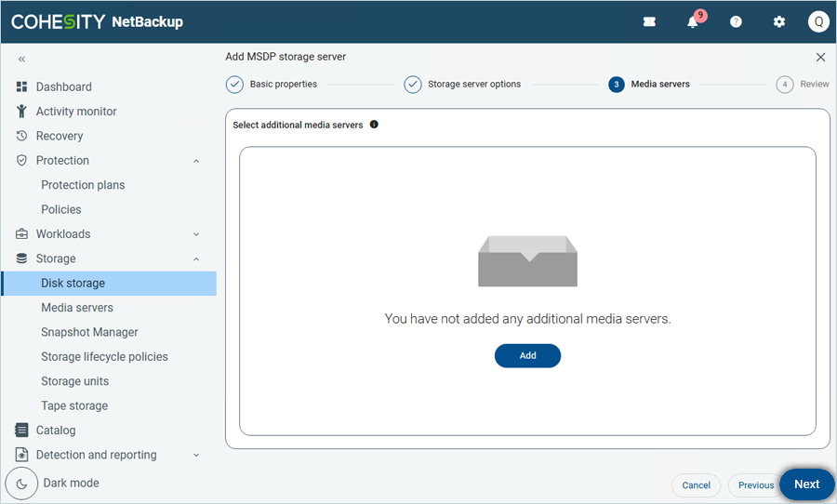Collapse the Storage section chevron
Screen dimensions: 837x504
(196, 259)
